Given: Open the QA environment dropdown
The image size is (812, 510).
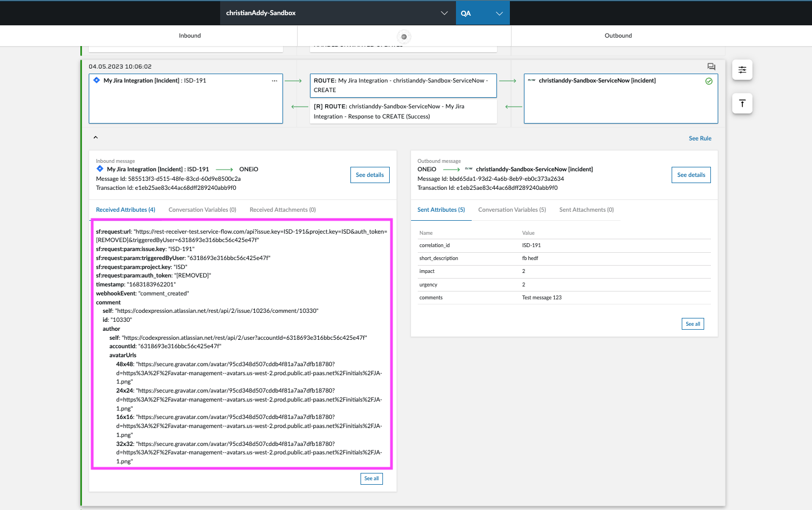Looking at the screenshot, I should [482, 13].
